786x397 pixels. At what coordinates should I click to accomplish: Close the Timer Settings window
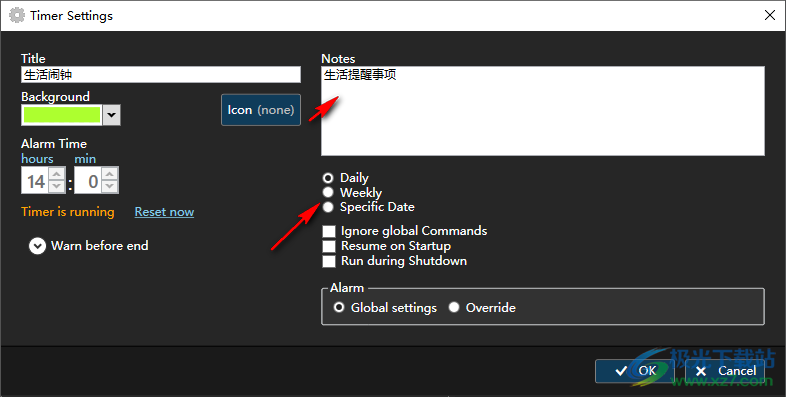pyautogui.click(x=770, y=16)
